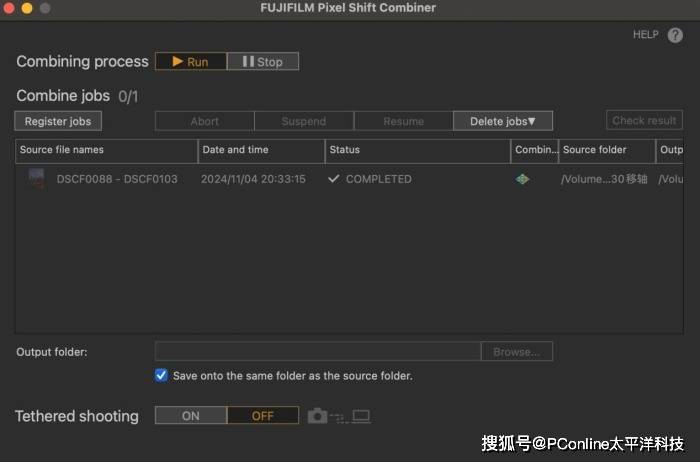Click the Register jobs button
700x462 pixels.
point(58,121)
